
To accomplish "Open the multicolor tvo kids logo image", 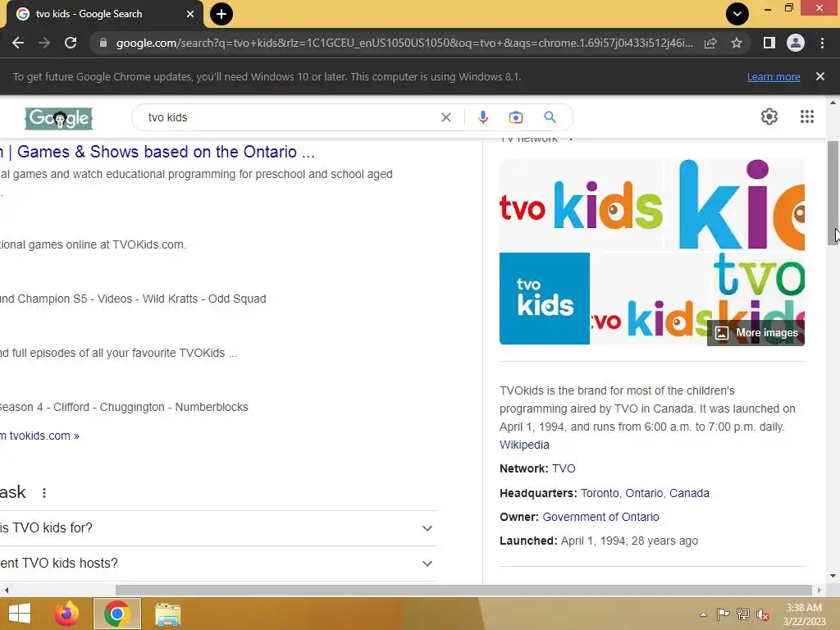I will pyautogui.click(x=582, y=204).
